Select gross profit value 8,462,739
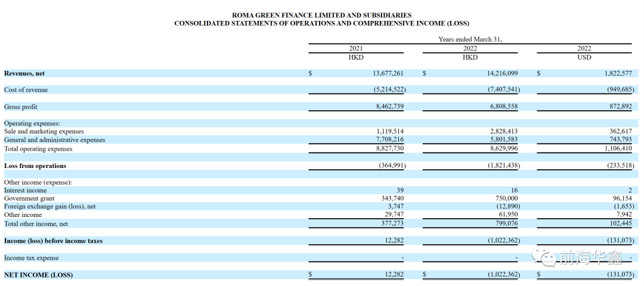 390,106
